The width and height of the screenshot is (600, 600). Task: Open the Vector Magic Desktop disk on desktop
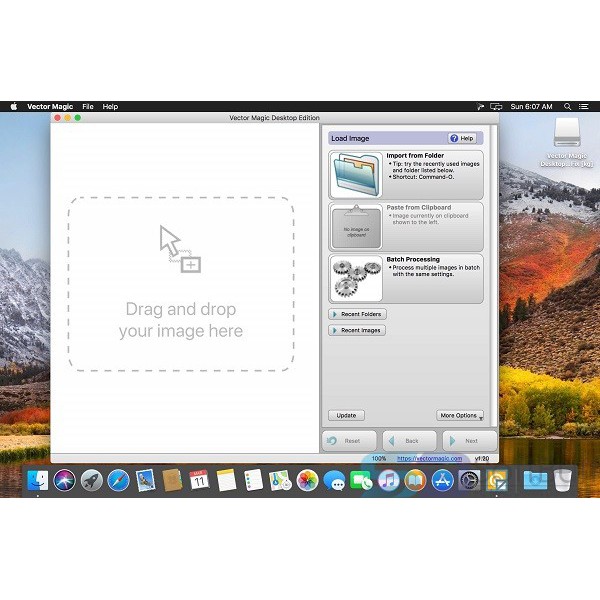click(567, 142)
